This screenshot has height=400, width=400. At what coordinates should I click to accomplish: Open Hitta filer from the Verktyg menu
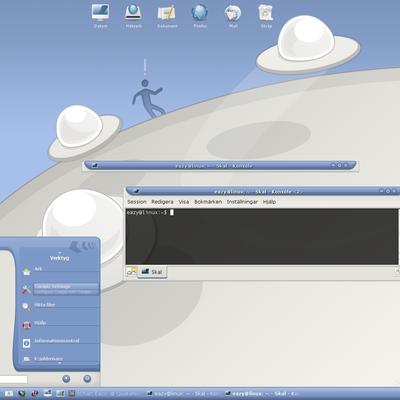60,307
